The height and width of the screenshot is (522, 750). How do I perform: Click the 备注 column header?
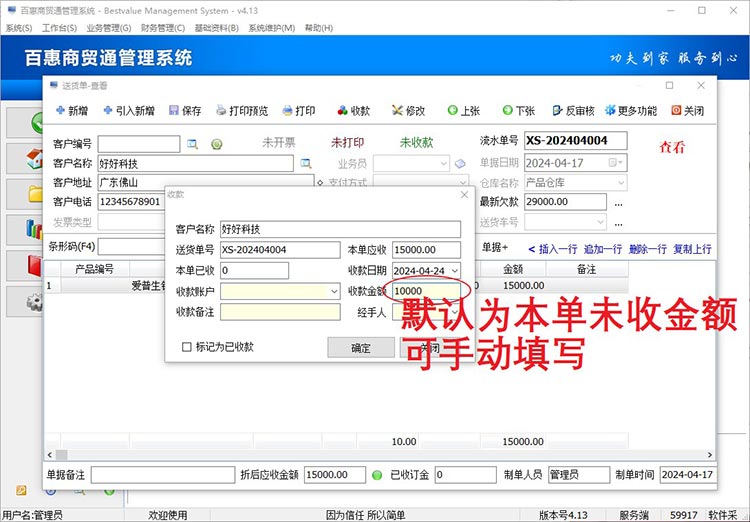(x=586, y=269)
